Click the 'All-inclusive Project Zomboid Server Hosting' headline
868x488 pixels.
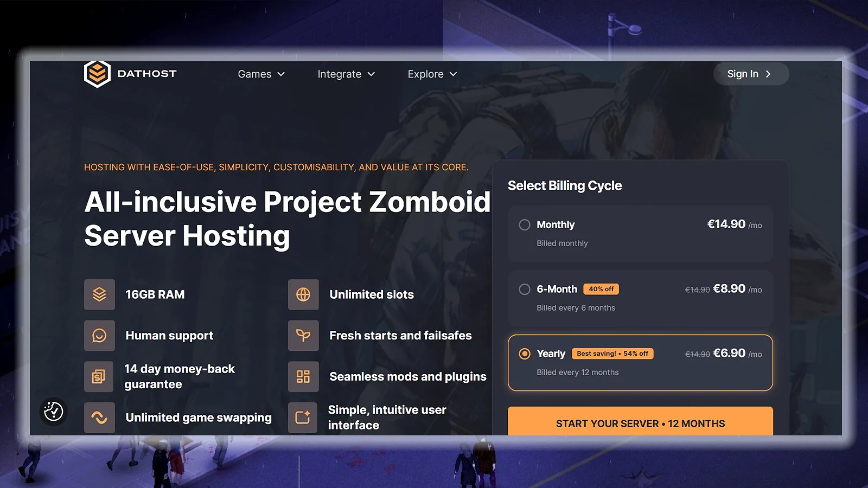pos(288,219)
